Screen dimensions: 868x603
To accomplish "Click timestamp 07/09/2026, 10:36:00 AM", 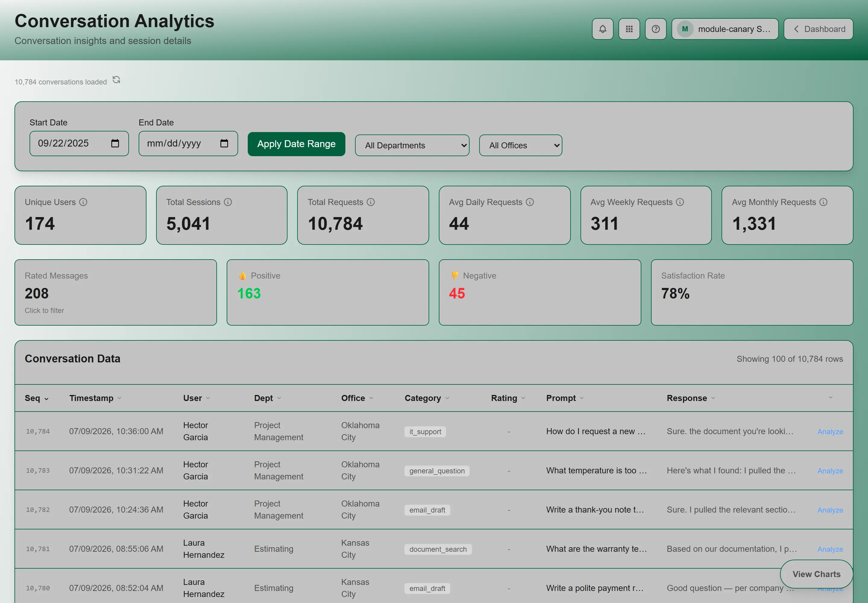I will click(116, 431).
